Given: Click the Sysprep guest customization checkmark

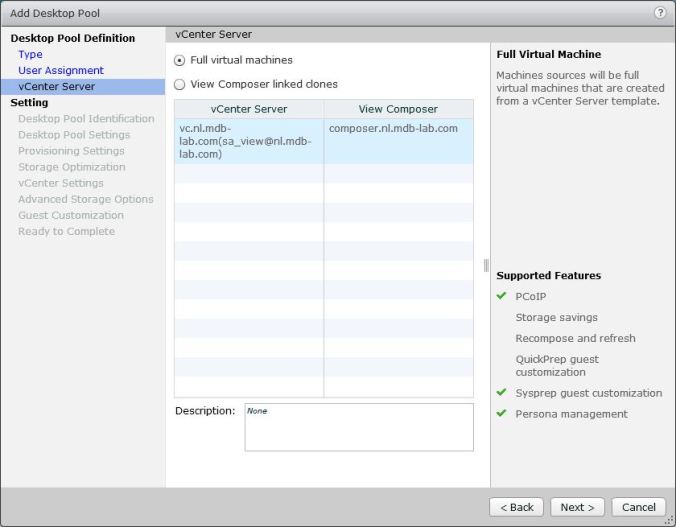Looking at the screenshot, I should coord(502,393).
